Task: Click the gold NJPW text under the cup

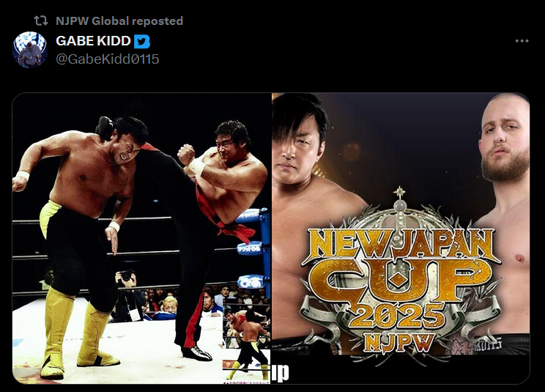Action: (x=398, y=343)
